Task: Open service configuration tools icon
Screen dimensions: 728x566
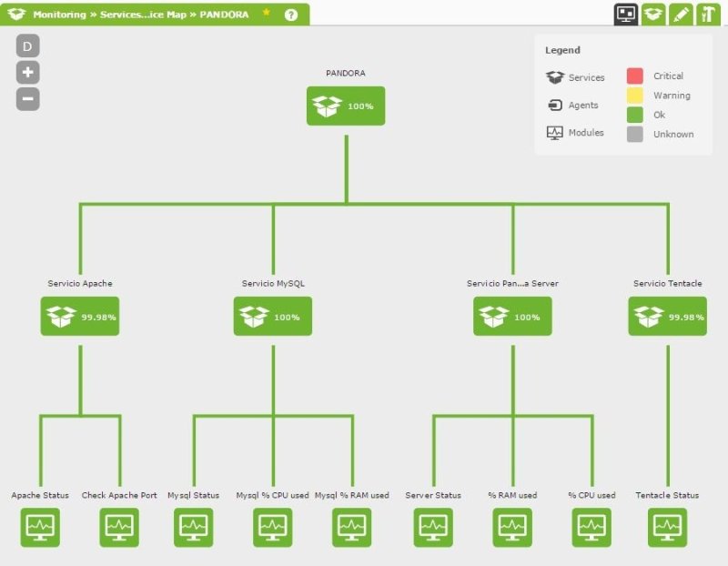Action: 707,14
